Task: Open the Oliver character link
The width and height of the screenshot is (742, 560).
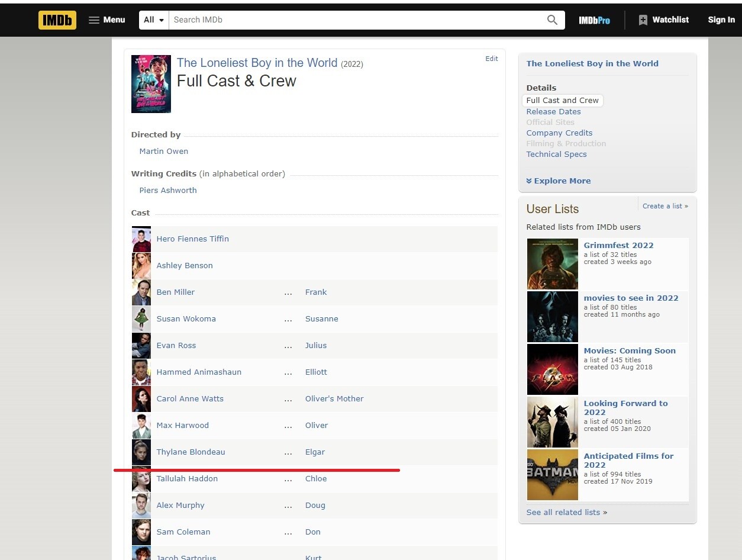Action: [x=317, y=425]
